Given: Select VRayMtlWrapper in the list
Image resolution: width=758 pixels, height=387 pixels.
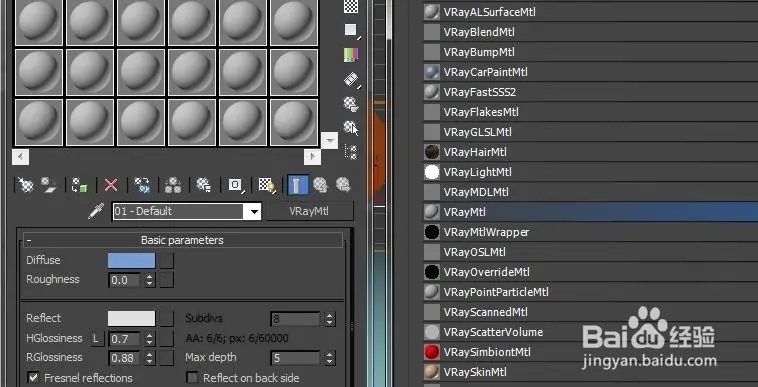Looking at the screenshot, I should (591, 232).
